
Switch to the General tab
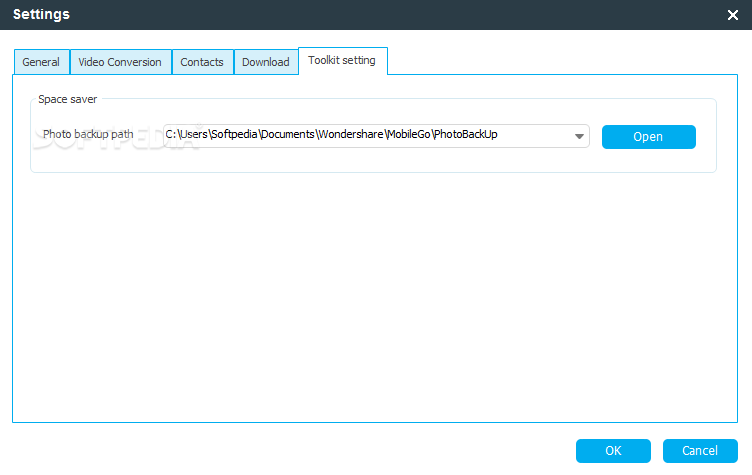pyautogui.click(x=42, y=62)
